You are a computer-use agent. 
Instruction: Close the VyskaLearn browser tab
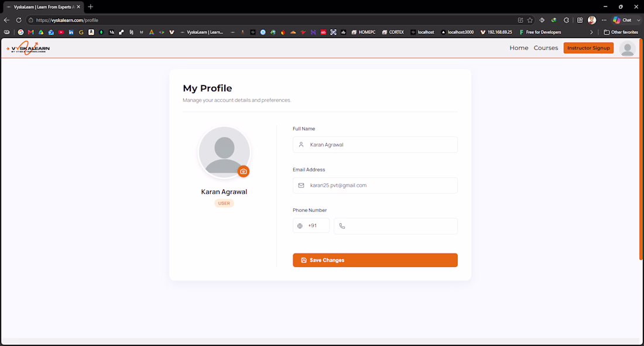(x=78, y=7)
